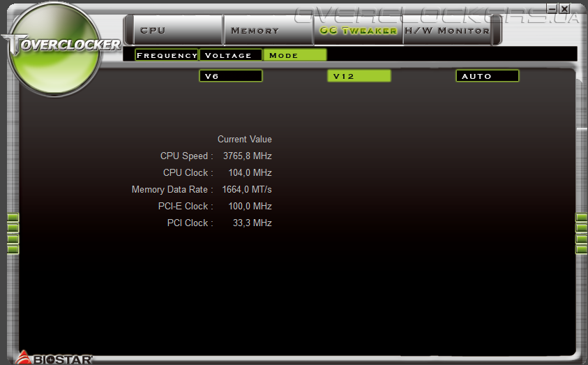Click the PCI Clock value 33,3 MHz
The height and width of the screenshot is (365, 588).
(252, 223)
